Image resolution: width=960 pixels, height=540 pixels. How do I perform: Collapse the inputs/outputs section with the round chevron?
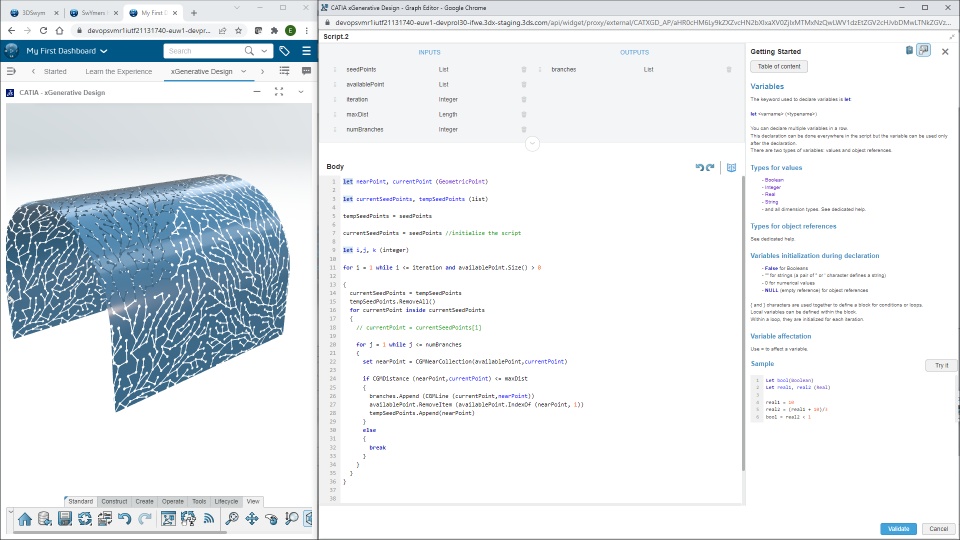[x=532, y=143]
